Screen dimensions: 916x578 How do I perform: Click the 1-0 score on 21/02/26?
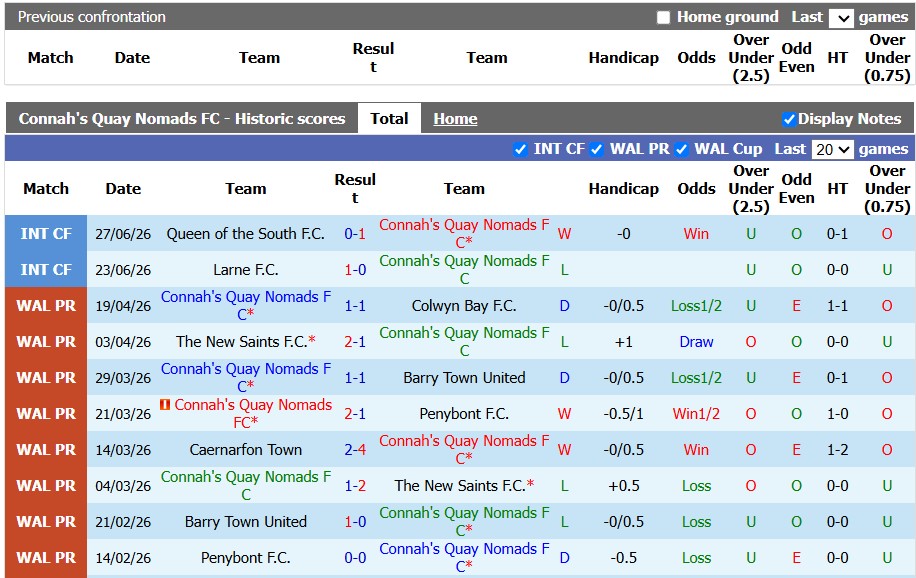click(355, 522)
